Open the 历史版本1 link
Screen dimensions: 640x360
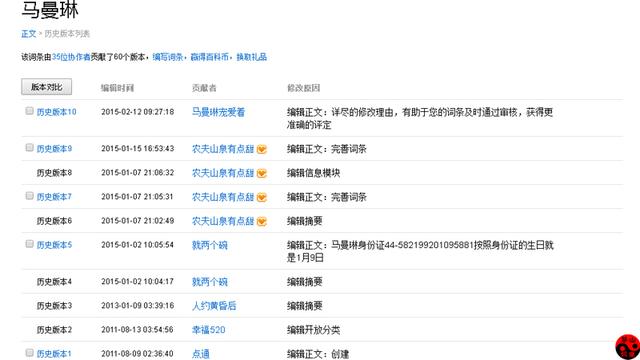coord(54,354)
